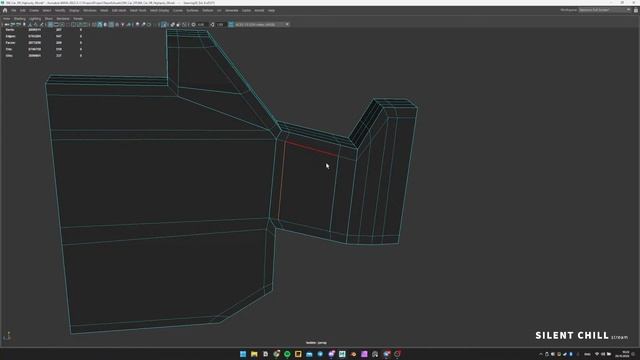The image size is (640, 360).
Task: Show hidden system tray icons
Action: point(541,354)
